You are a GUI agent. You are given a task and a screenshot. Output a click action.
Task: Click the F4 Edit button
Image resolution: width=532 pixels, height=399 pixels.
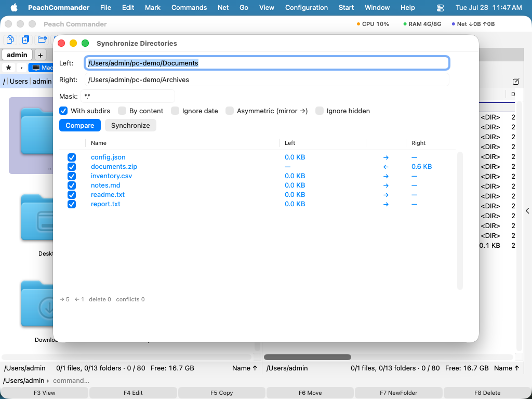click(x=133, y=393)
